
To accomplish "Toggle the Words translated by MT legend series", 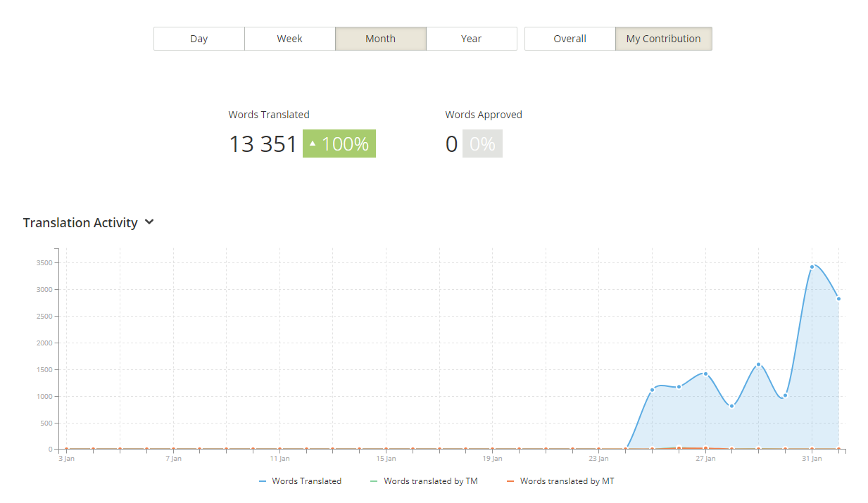I will [x=560, y=481].
